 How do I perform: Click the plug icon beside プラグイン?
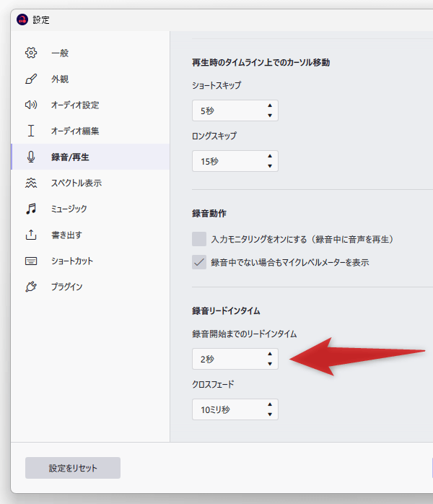click(x=31, y=287)
